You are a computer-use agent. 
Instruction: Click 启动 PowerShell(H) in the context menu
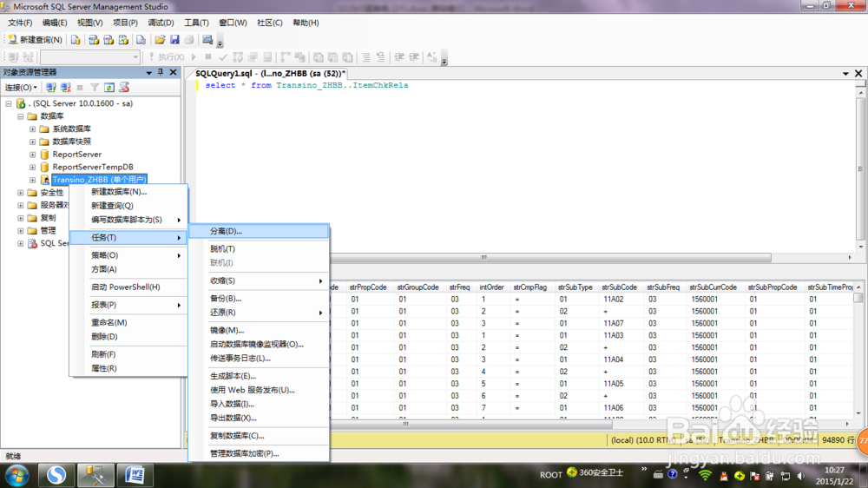128,287
